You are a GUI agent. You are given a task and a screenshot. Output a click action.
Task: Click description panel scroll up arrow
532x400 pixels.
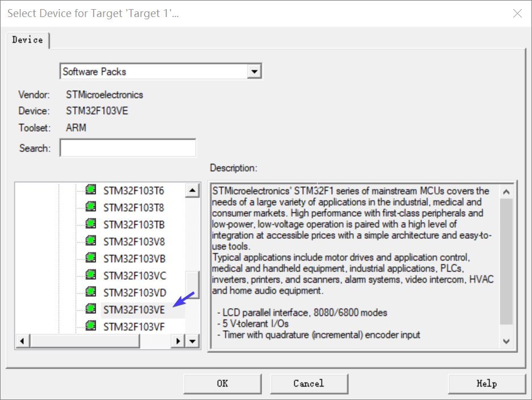(x=506, y=192)
